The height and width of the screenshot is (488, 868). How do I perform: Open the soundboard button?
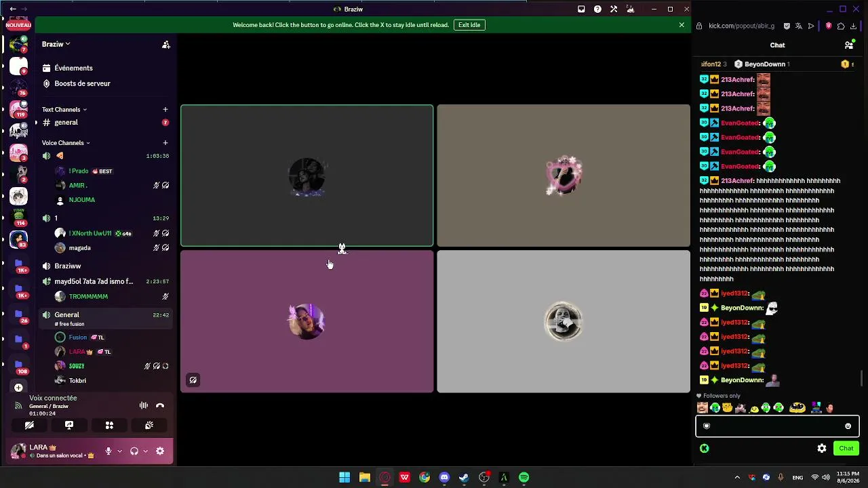click(x=149, y=425)
